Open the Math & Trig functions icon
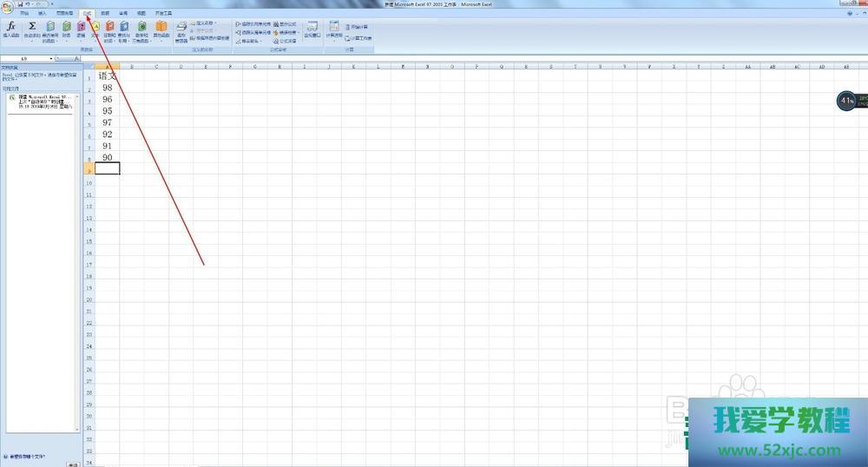 pos(141,30)
